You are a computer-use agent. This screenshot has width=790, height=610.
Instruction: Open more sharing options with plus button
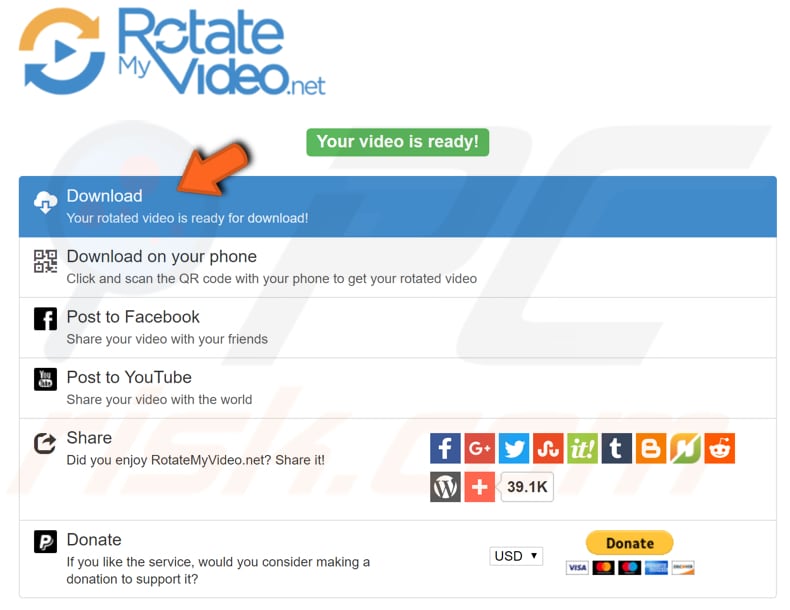tap(479, 487)
